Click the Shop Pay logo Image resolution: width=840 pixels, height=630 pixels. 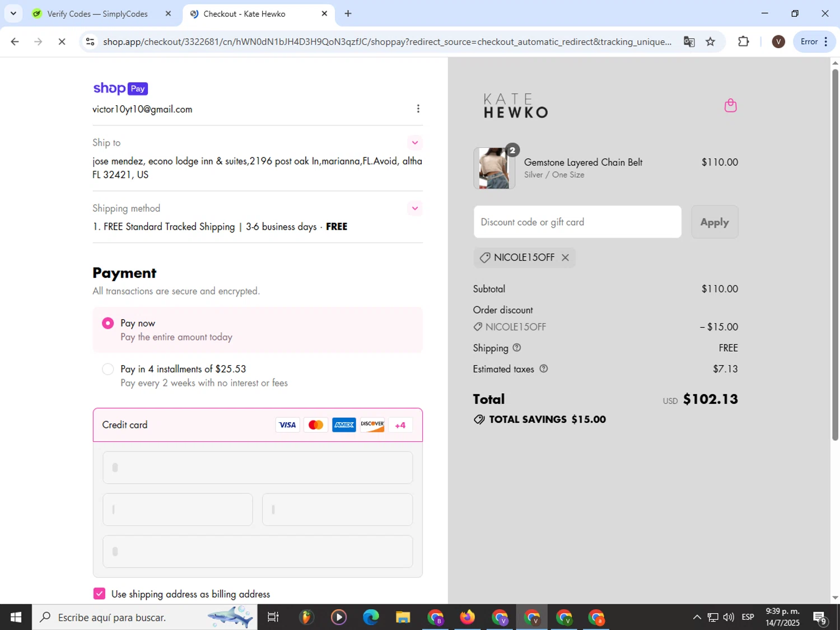(120, 88)
